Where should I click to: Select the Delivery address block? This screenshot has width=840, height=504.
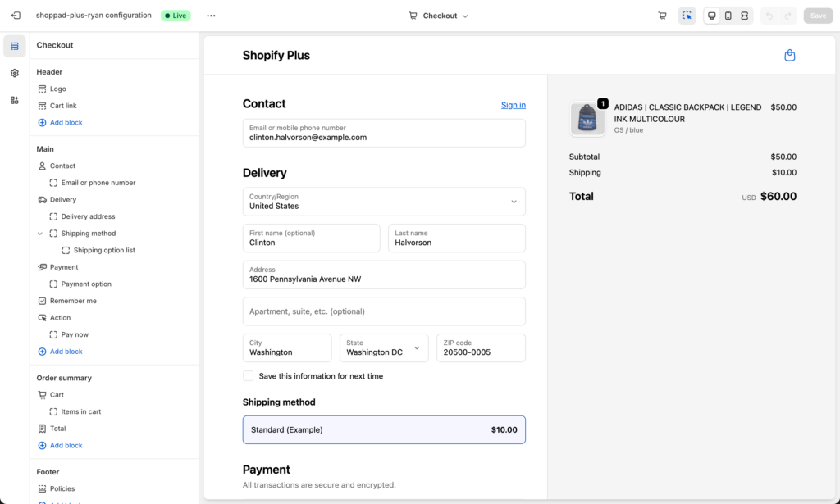(x=88, y=216)
